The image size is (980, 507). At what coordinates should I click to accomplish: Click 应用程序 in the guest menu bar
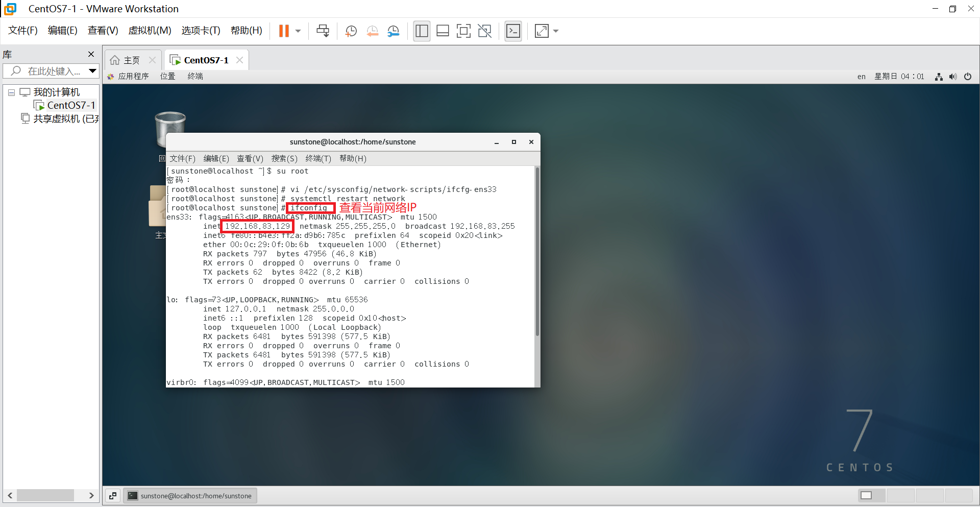pos(133,76)
